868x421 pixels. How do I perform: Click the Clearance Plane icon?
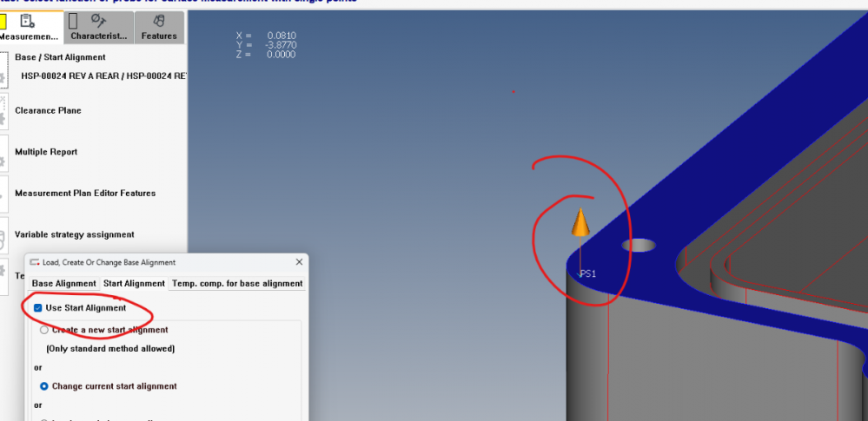coord(3,110)
